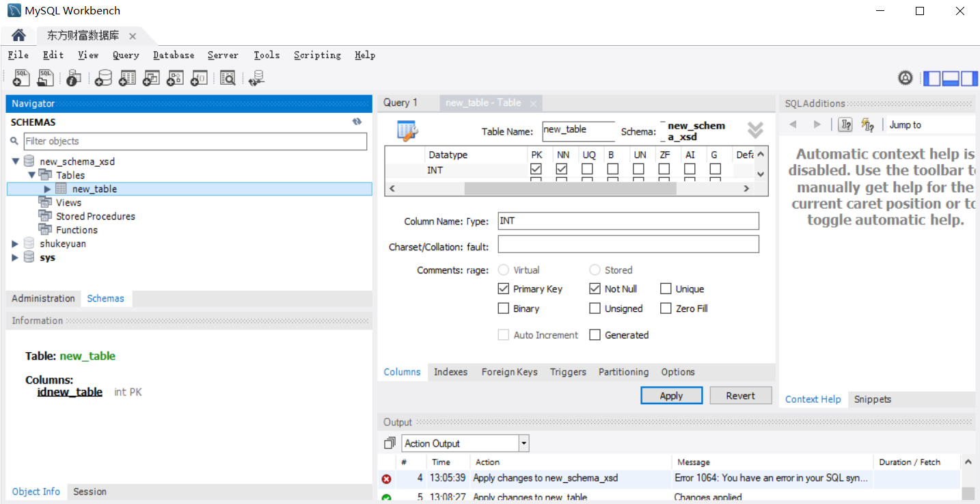Click the Jump to field
The height and width of the screenshot is (504, 980).
(x=931, y=124)
